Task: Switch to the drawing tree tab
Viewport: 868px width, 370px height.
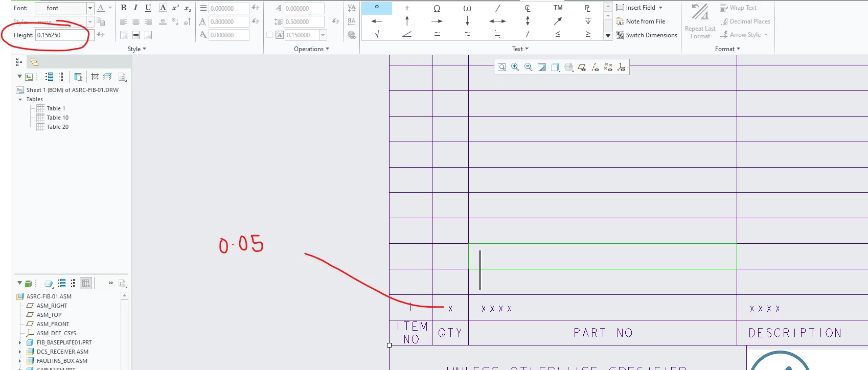Action: (19, 62)
